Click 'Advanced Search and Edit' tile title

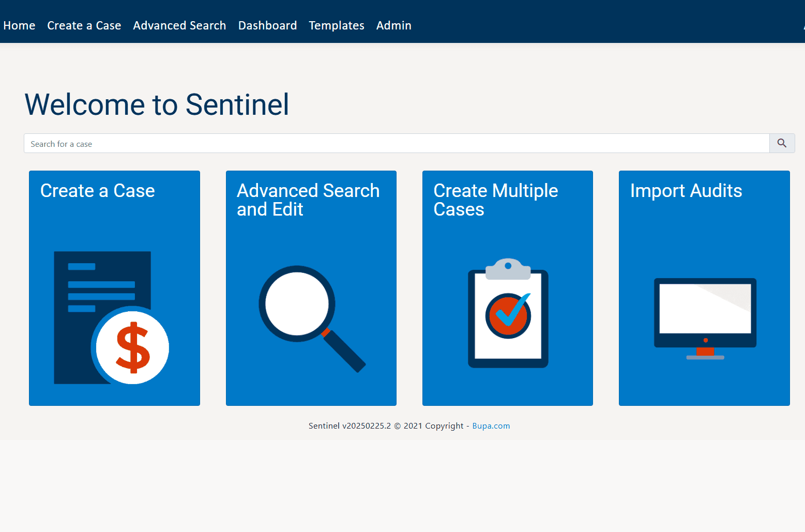pos(308,200)
